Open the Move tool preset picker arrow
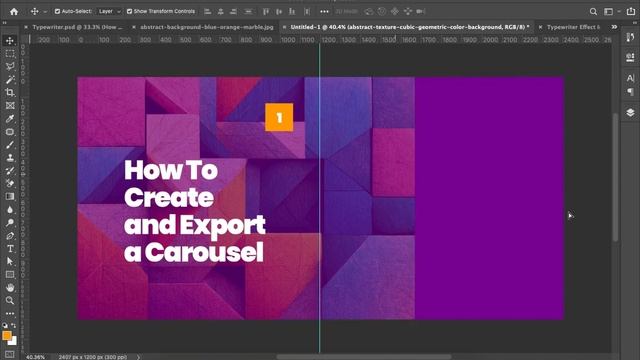The height and width of the screenshot is (360, 640). pos(45,12)
